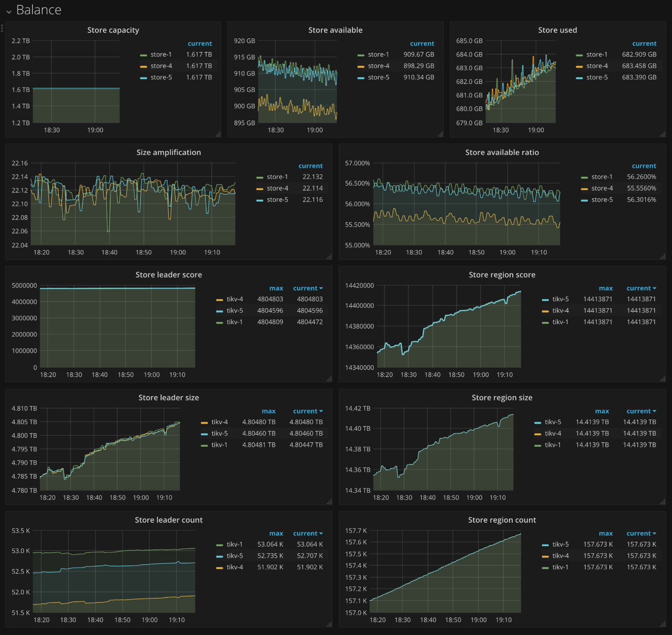Click the Size amplification panel resize handle

(x=329, y=257)
